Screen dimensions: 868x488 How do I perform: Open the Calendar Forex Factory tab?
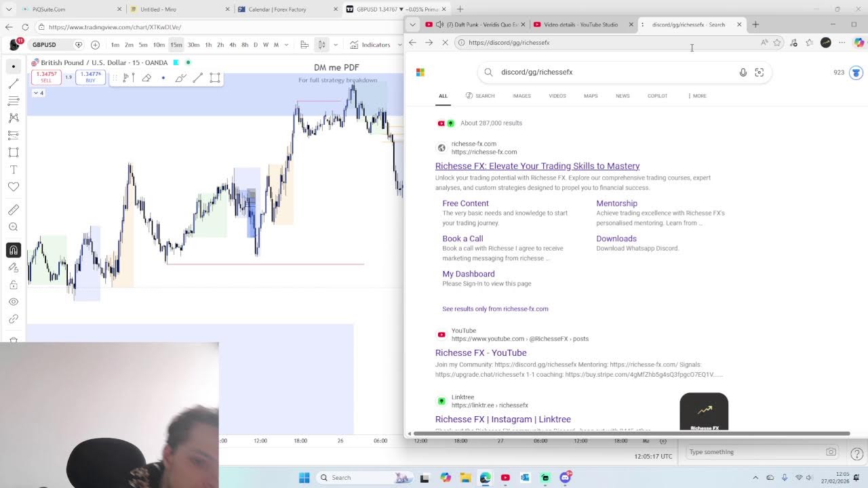(288, 9)
